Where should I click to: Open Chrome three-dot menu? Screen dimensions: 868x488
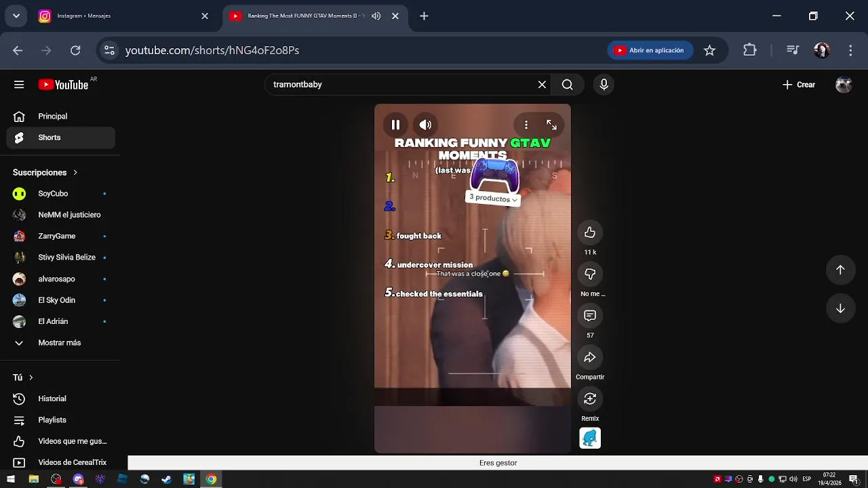click(x=850, y=50)
